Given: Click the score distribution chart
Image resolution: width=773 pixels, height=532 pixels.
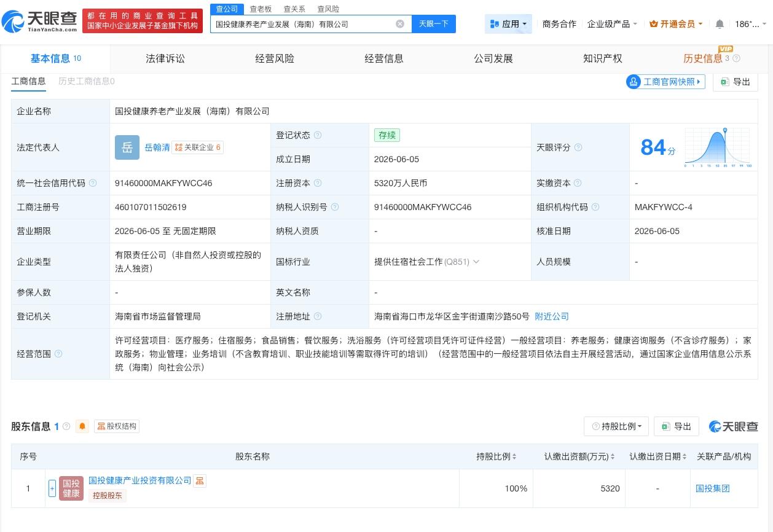Looking at the screenshot, I should point(718,147).
